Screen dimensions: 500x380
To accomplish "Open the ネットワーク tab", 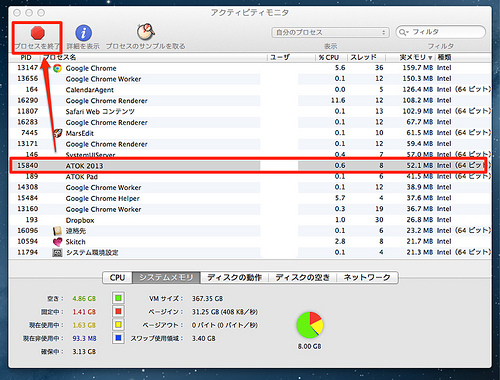I will coord(367,277).
